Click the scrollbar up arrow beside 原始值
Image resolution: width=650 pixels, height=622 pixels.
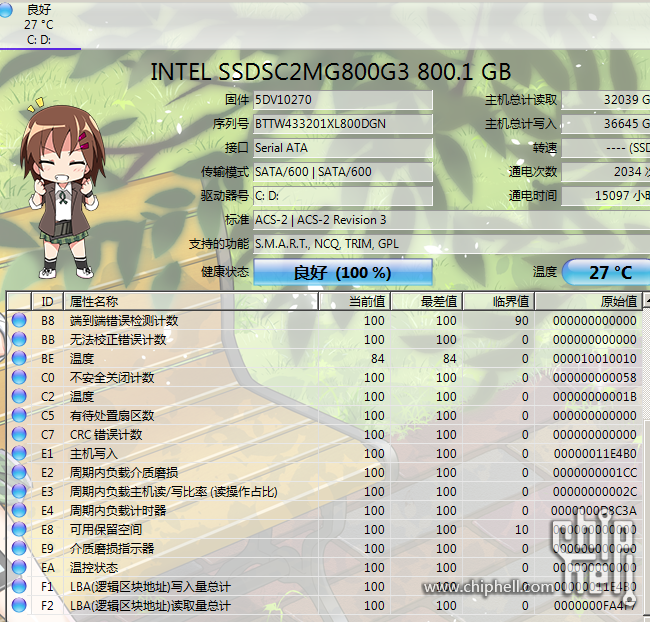click(646, 301)
